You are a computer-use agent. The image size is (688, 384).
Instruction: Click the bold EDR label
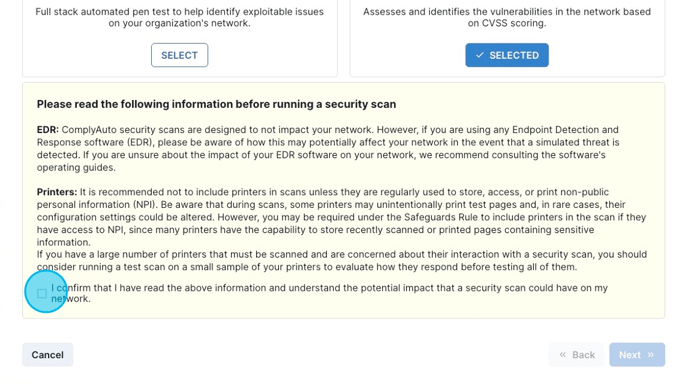pos(48,130)
